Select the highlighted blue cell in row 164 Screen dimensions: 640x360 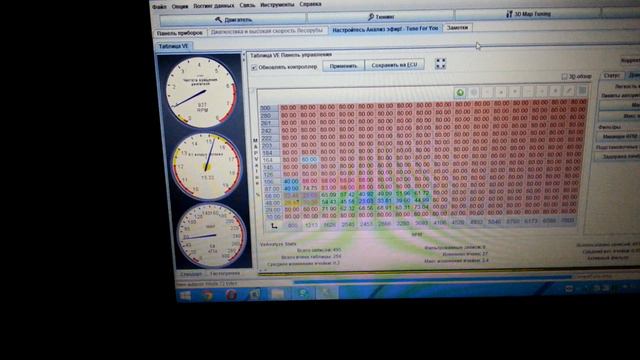[309, 160]
